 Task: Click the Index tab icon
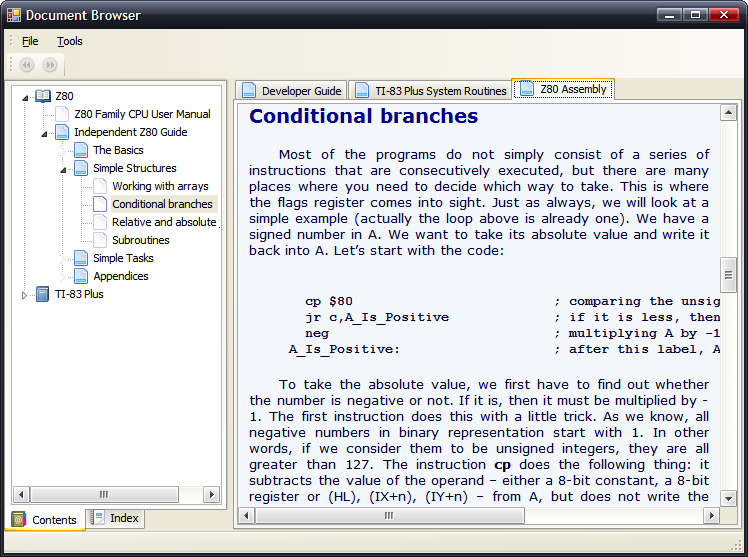tap(97, 518)
